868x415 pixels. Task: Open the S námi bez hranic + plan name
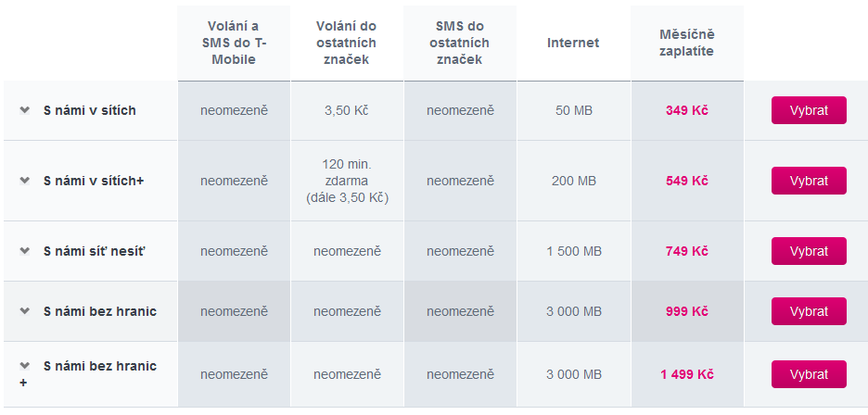click(x=100, y=366)
